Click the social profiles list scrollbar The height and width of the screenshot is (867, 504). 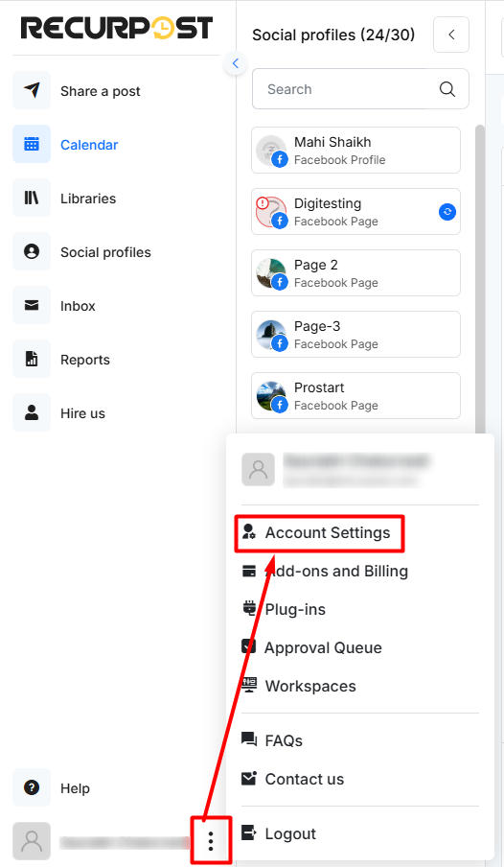coord(480,279)
